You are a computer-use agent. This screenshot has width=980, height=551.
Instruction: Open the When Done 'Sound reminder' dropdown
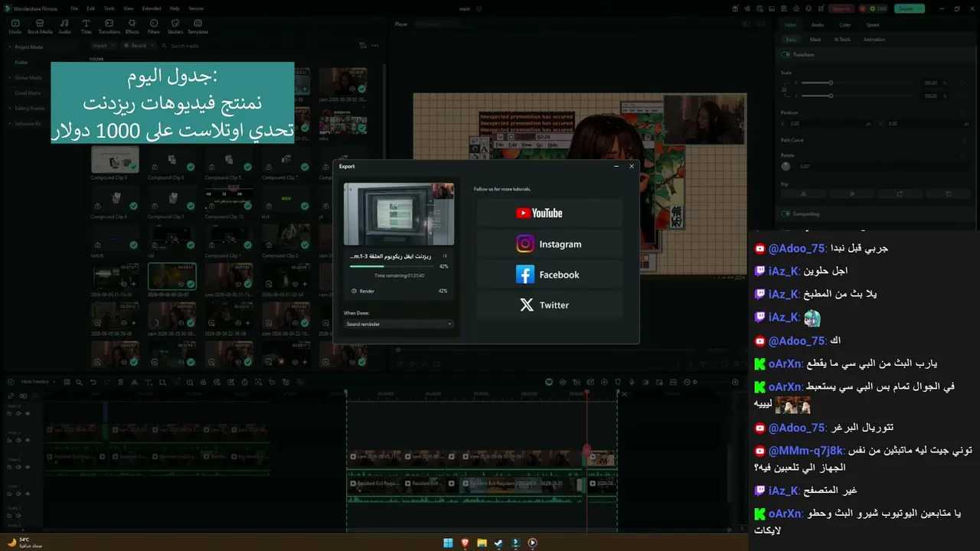tap(398, 324)
